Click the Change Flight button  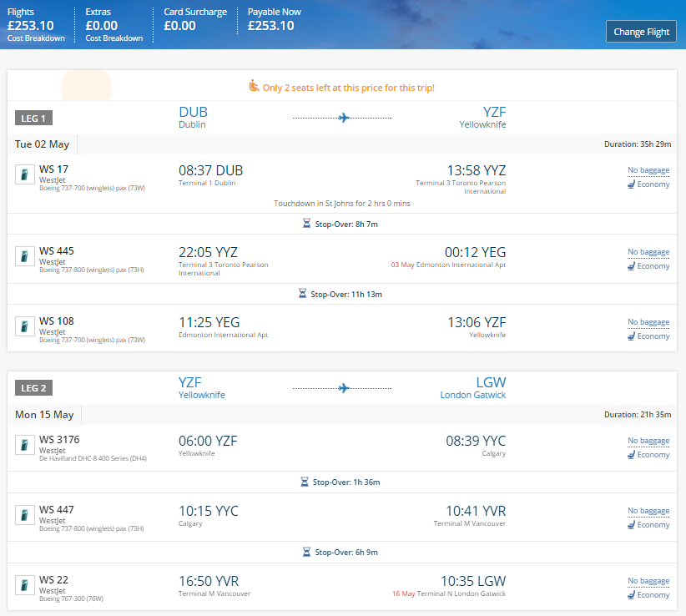point(642,32)
